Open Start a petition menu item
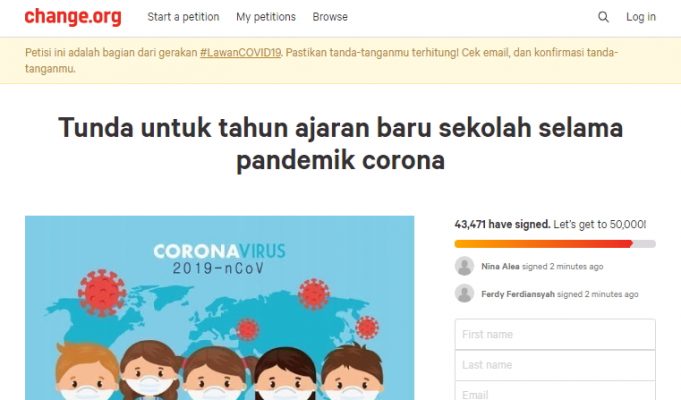681x400 pixels. [183, 17]
